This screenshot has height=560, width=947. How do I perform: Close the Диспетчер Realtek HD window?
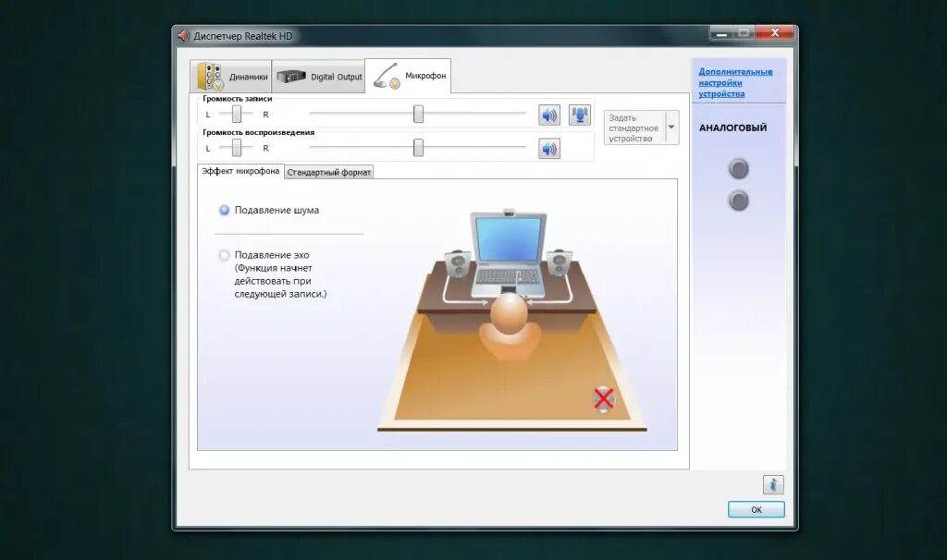[775, 32]
